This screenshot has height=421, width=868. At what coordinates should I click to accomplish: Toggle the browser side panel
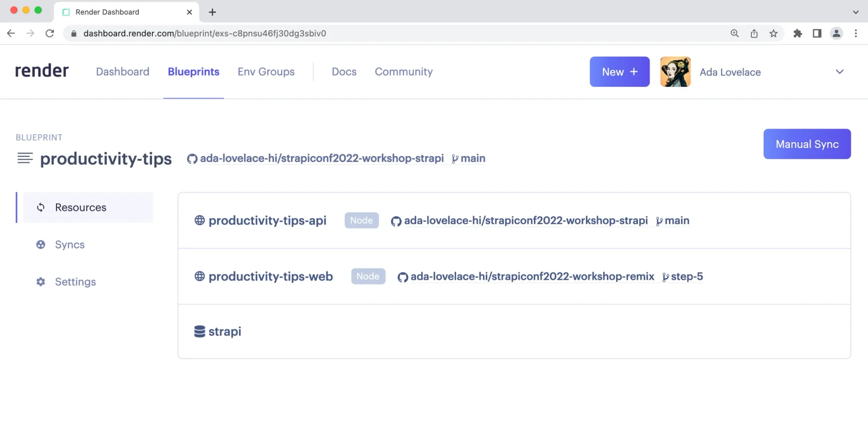(817, 33)
